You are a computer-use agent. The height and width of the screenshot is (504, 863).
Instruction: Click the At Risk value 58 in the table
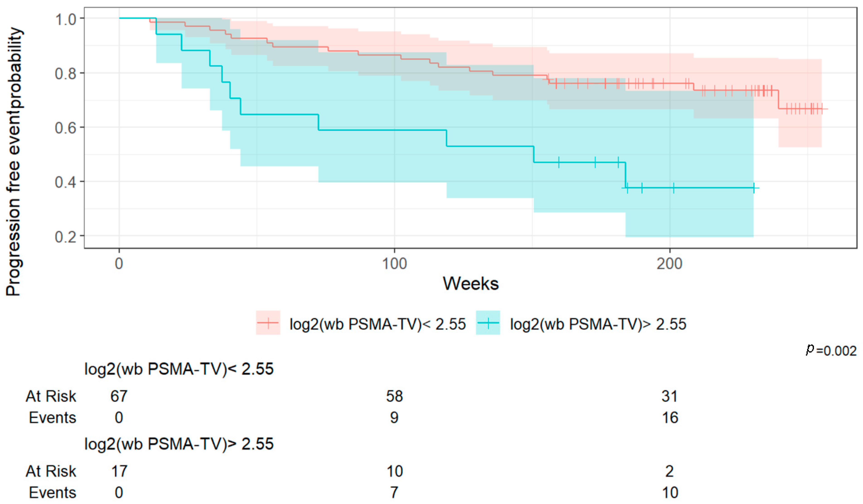click(x=394, y=396)
